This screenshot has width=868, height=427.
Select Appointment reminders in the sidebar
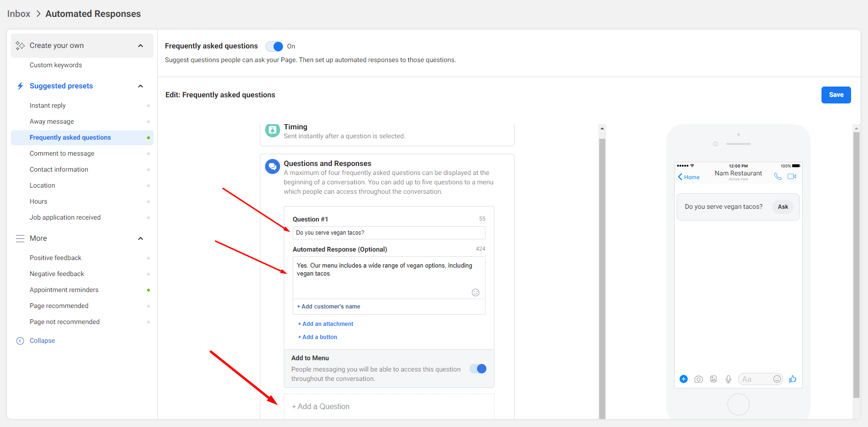(64, 290)
